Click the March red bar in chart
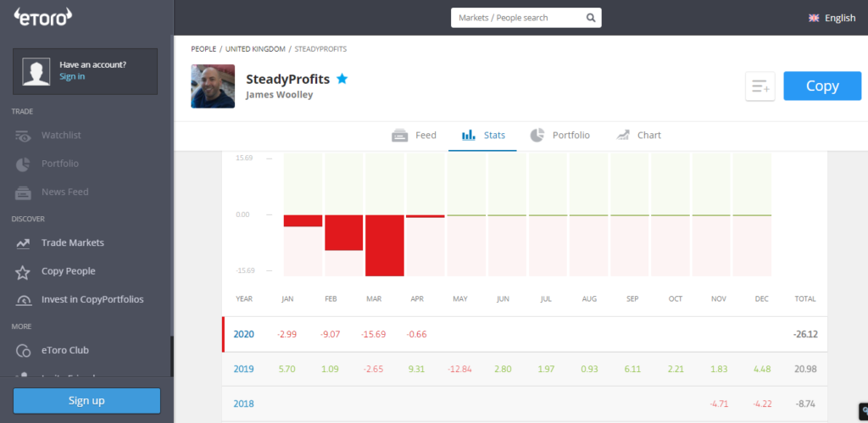 pyautogui.click(x=385, y=245)
